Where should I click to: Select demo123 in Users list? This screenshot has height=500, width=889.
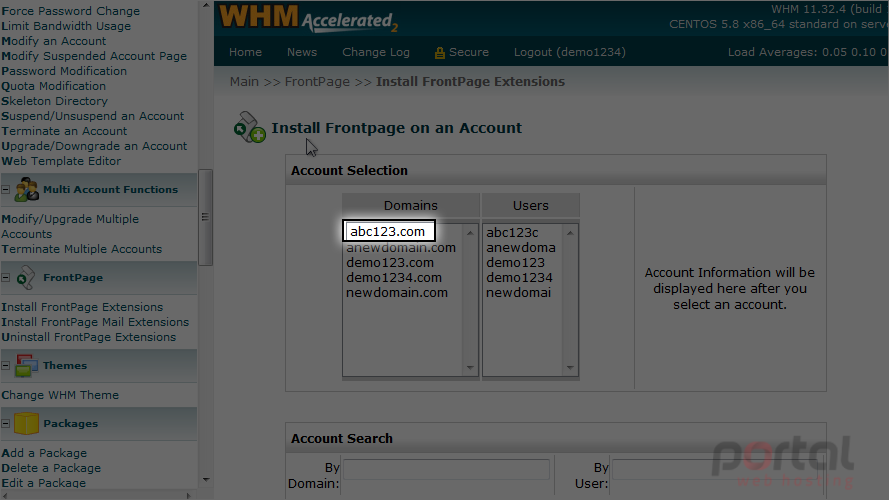point(515,263)
